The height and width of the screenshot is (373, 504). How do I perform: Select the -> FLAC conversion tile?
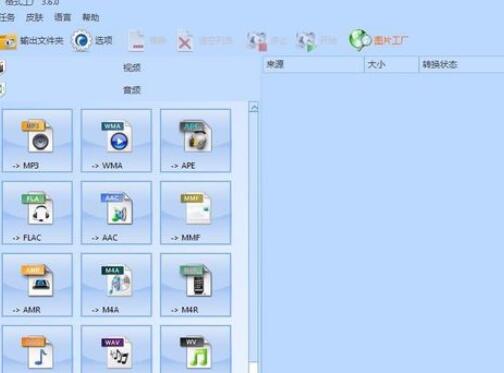pos(37,213)
